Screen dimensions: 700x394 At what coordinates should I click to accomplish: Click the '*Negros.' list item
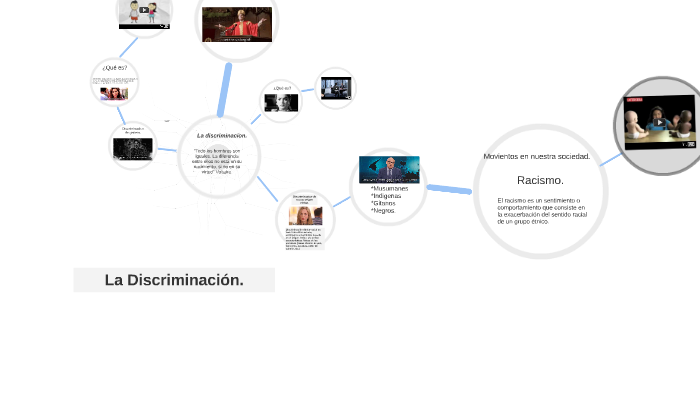[383, 210]
